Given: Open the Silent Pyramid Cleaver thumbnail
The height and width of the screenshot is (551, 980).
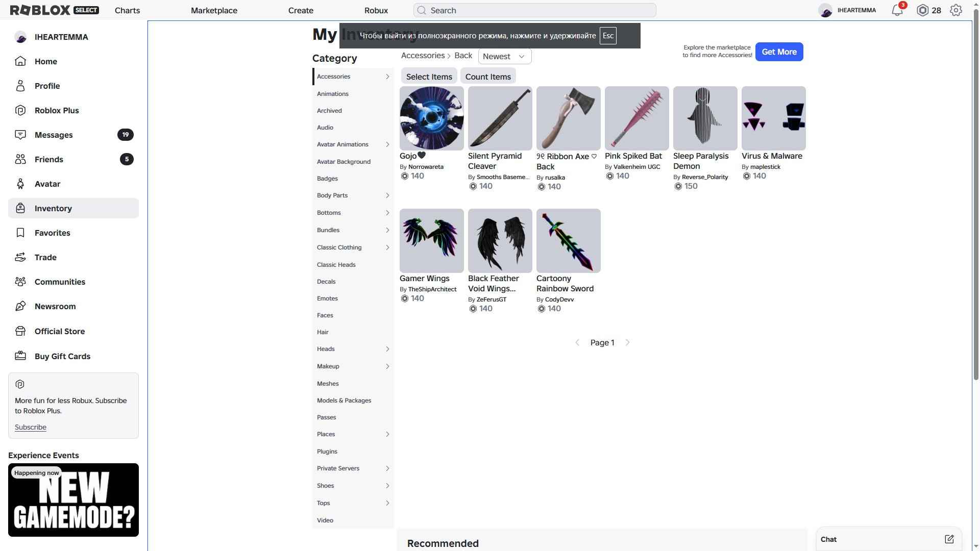Looking at the screenshot, I should coord(500,118).
